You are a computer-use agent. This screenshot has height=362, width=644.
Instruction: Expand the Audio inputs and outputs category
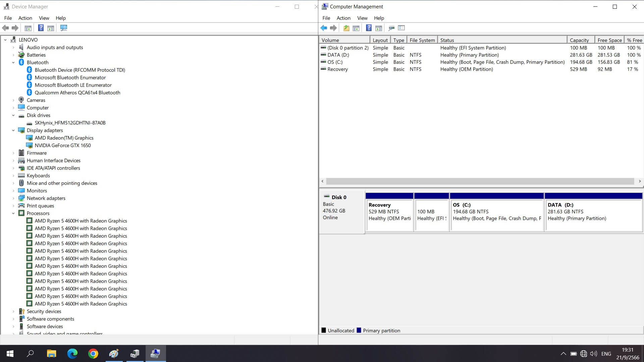pos(13,47)
